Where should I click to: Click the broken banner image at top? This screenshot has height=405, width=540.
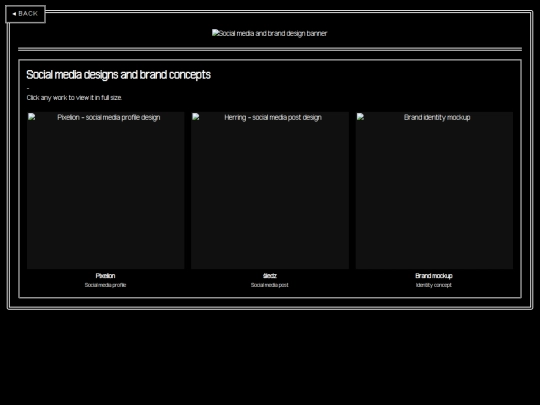coord(269,33)
